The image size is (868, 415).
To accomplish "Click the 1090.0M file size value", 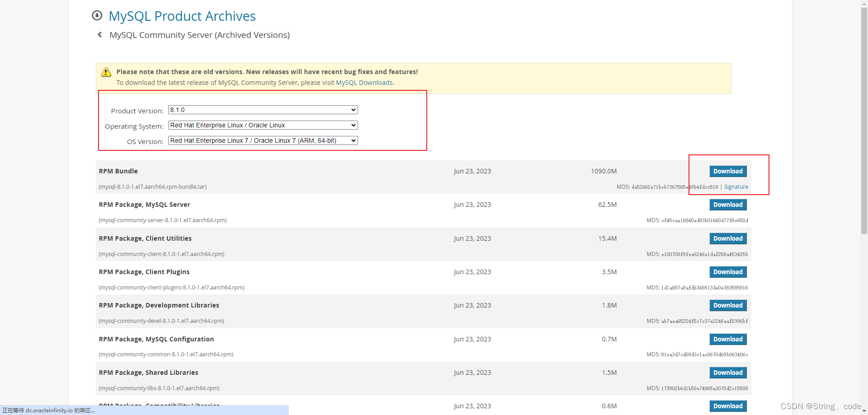I will (604, 171).
